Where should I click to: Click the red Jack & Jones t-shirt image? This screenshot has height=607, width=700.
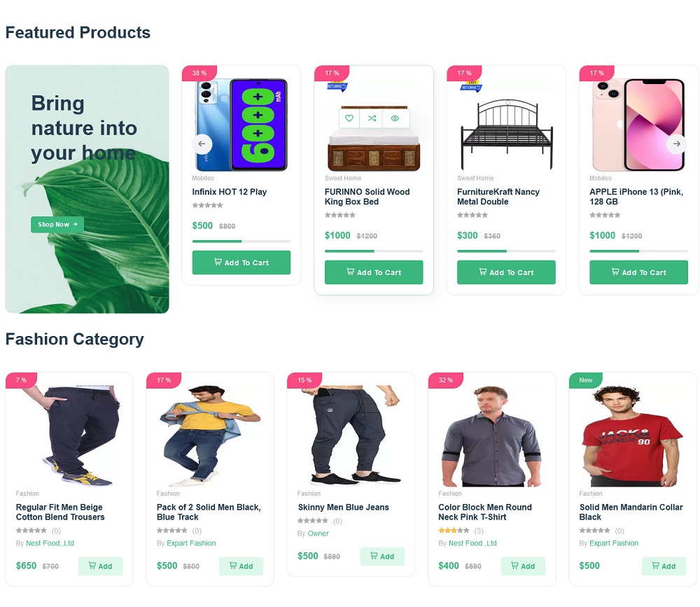coord(632,435)
